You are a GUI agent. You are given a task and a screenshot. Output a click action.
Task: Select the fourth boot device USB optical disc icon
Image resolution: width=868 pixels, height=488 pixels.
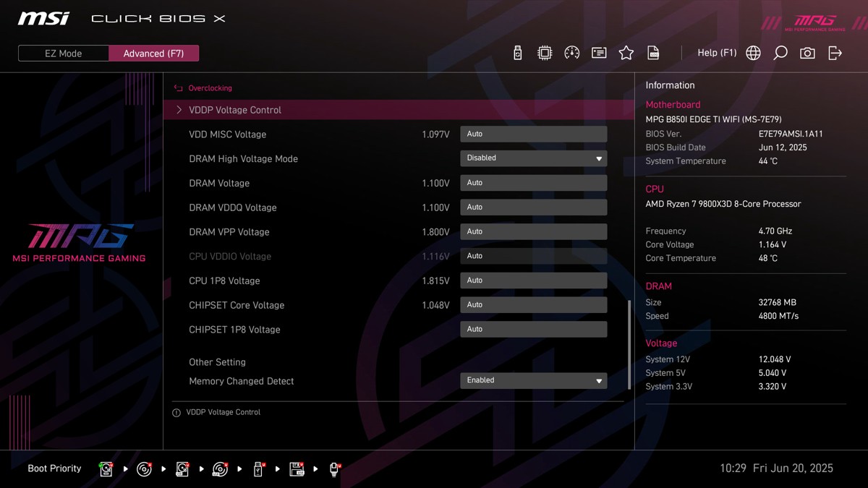point(221,469)
